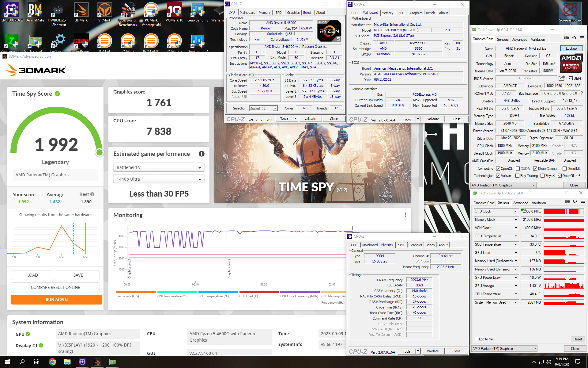Open the Battlefield V game dropdown
Screen dimensions: 588x368
point(159,167)
